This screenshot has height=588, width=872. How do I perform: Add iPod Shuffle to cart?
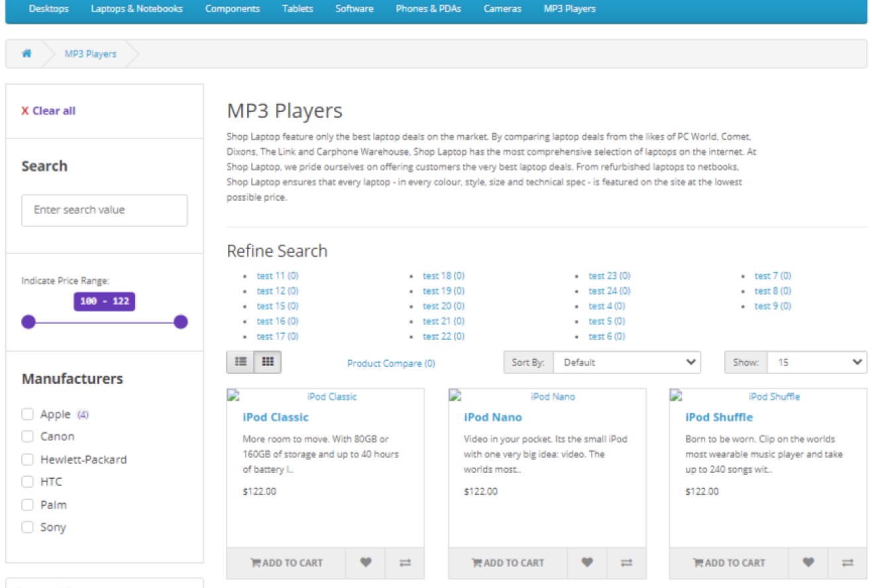(x=729, y=563)
